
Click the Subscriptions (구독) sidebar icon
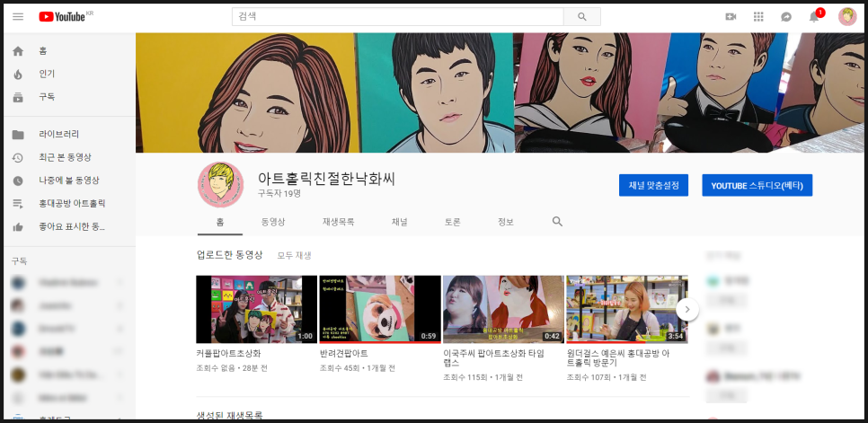tap(18, 97)
